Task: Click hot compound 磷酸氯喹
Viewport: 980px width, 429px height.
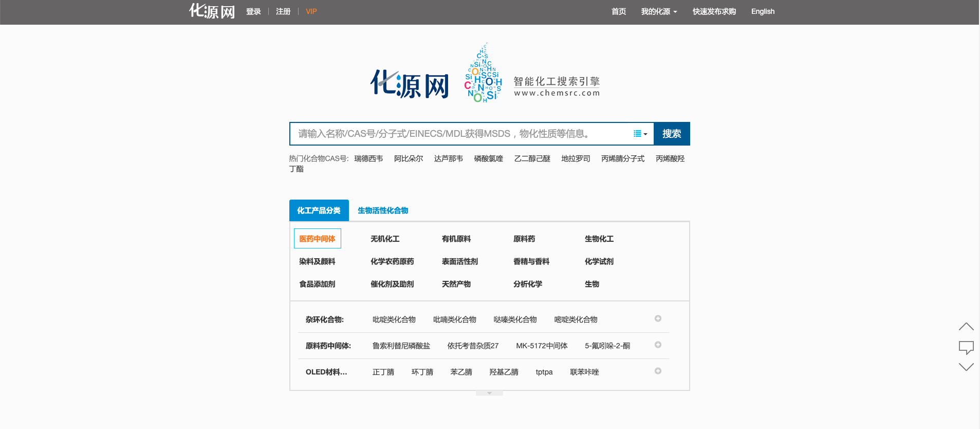Action: click(x=489, y=158)
